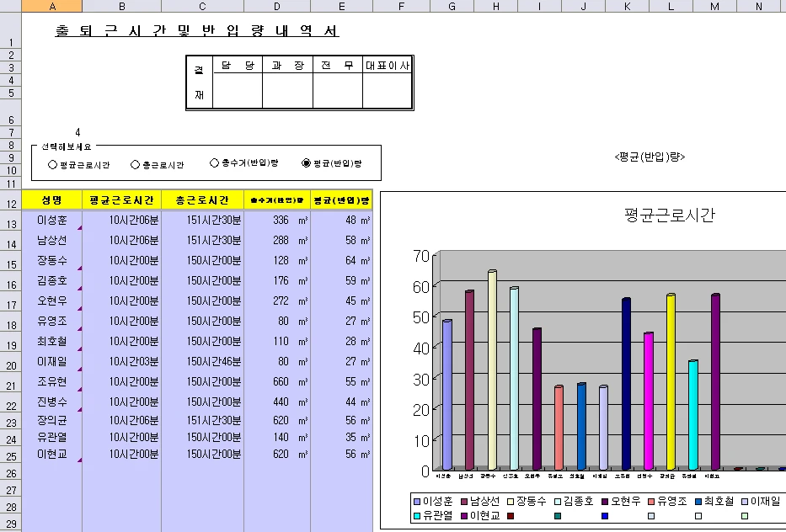Select row 1 header
786x532 pixels.
click(10, 31)
